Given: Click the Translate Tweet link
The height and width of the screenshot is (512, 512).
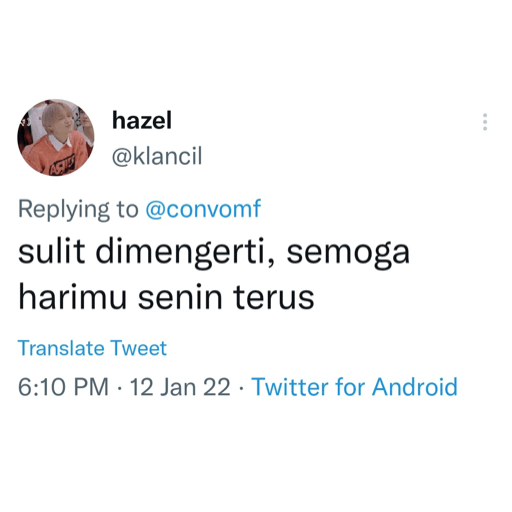Looking at the screenshot, I should [92, 348].
